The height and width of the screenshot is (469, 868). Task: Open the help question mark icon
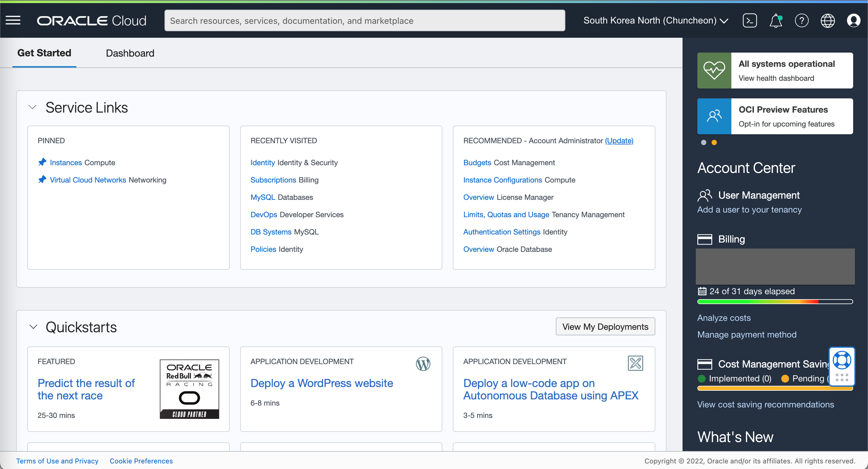click(802, 20)
